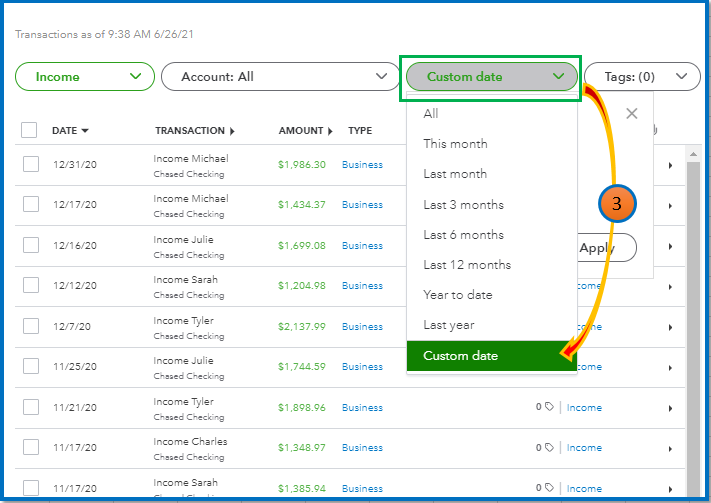Screen dimensions: 711x503
Task: Select 'All' from date range list
Action: tap(492, 113)
